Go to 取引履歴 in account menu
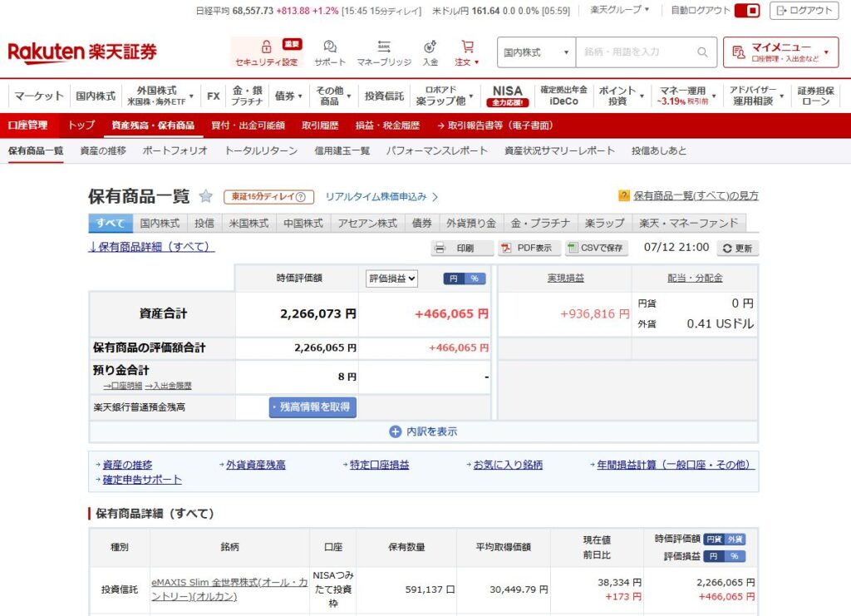The image size is (851, 616). click(320, 126)
